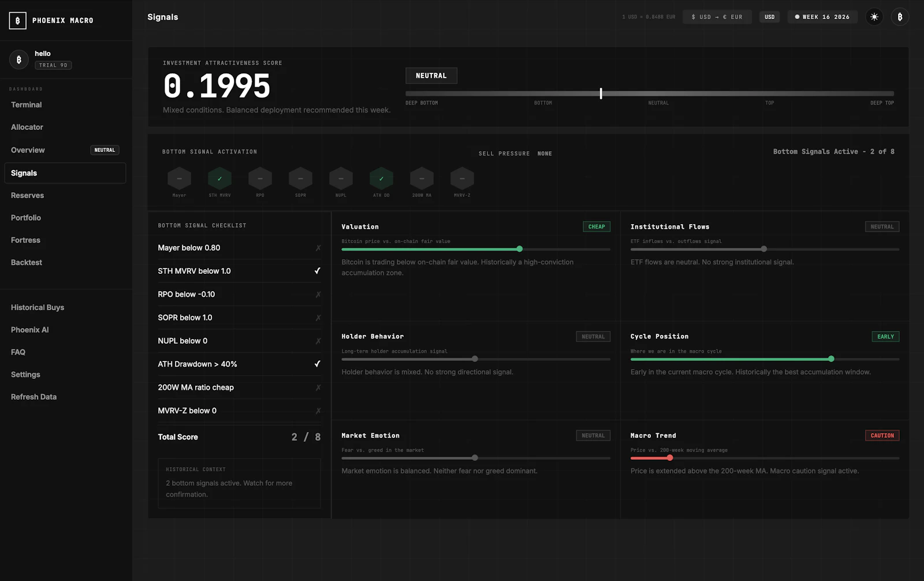Click the Total Score 2 / 8 value
The height and width of the screenshot is (581, 924).
click(x=306, y=437)
